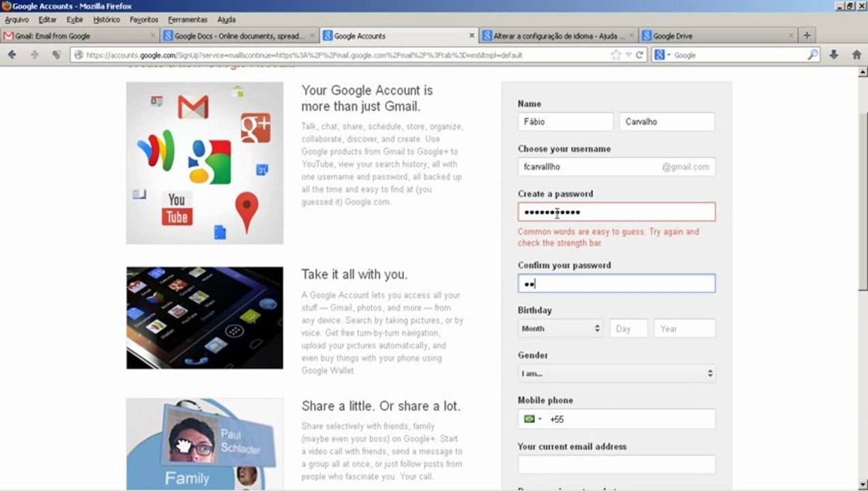Click the 'Common words are easy to guess' warning
The width and height of the screenshot is (868, 491).
(x=609, y=237)
